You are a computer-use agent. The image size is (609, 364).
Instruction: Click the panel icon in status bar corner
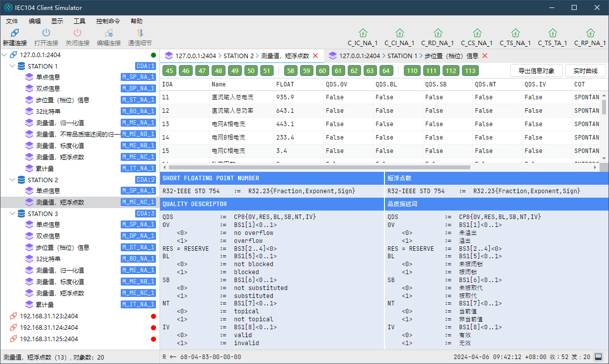click(x=599, y=357)
